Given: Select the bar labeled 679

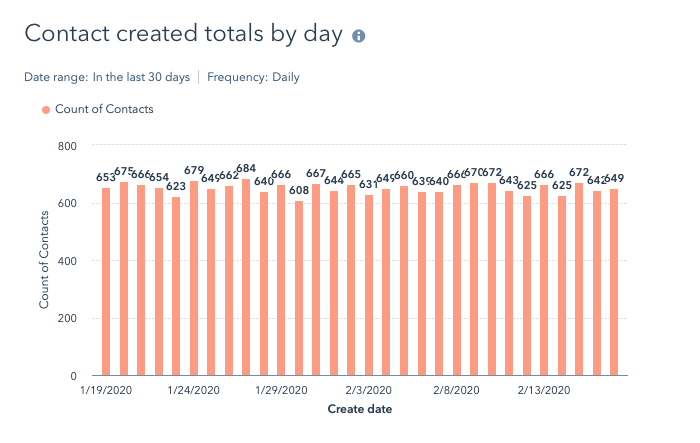Looking at the screenshot, I should 194,278.
